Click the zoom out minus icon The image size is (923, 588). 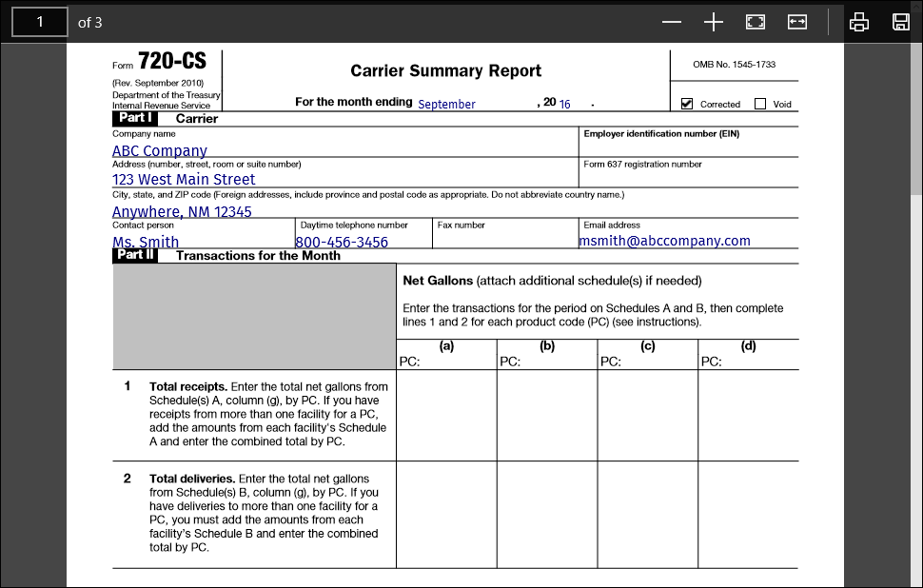point(672,23)
